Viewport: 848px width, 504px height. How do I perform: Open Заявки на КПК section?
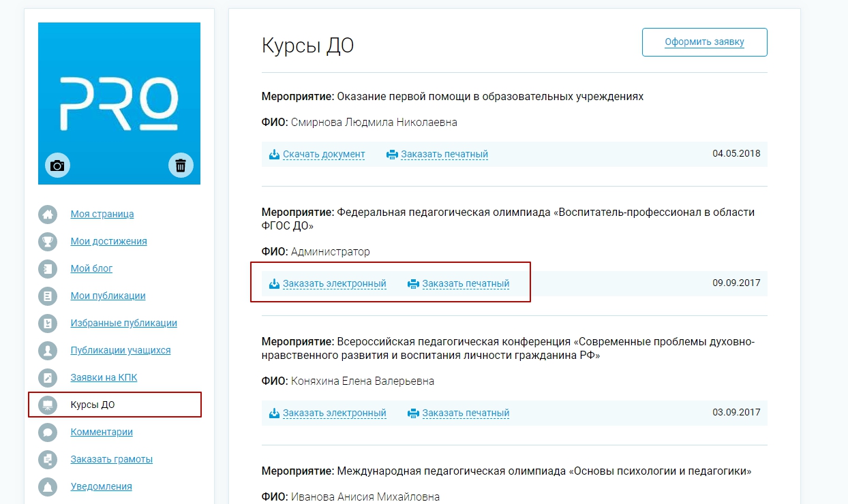pos(104,377)
